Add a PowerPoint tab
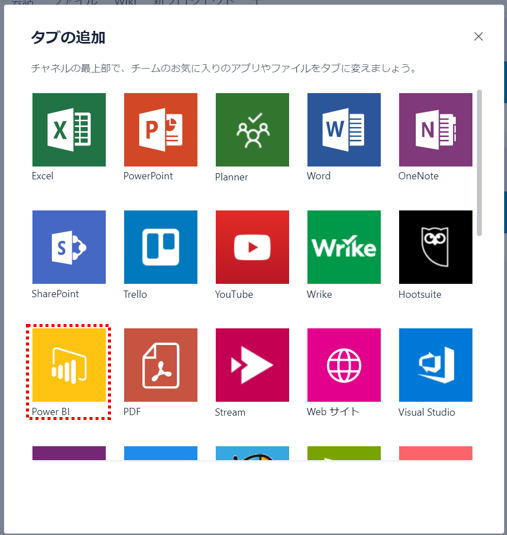Viewport: 507px width, 535px height. point(161,130)
